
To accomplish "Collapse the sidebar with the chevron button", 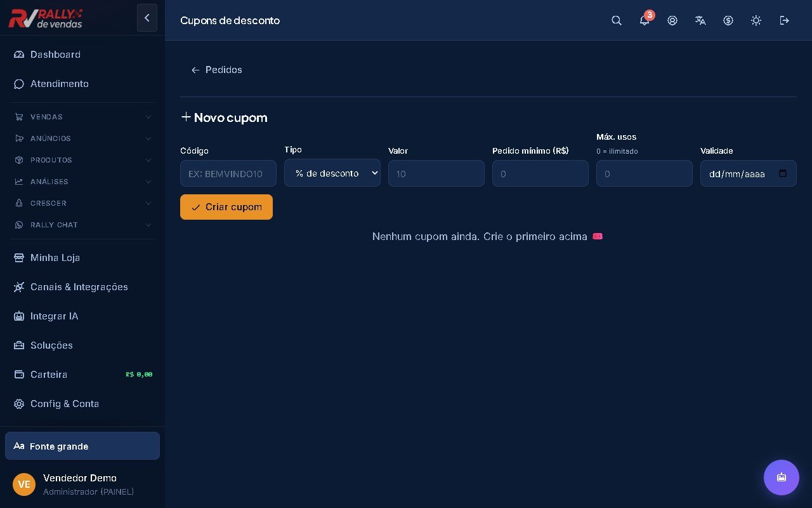I will tap(147, 18).
